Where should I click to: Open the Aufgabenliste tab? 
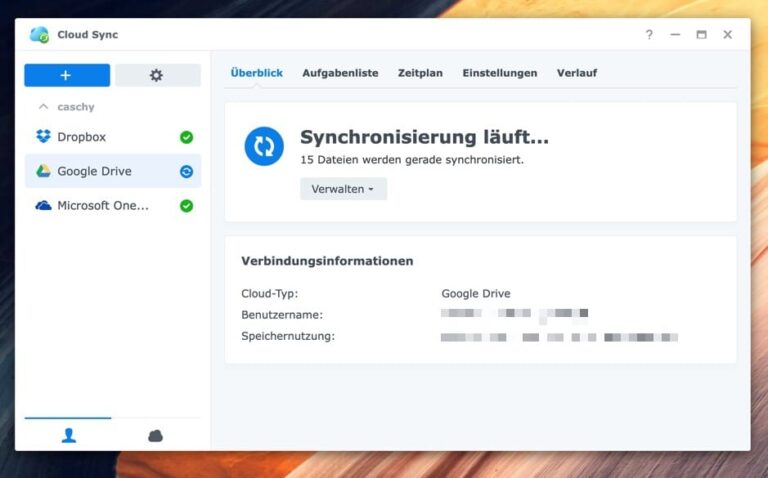340,73
